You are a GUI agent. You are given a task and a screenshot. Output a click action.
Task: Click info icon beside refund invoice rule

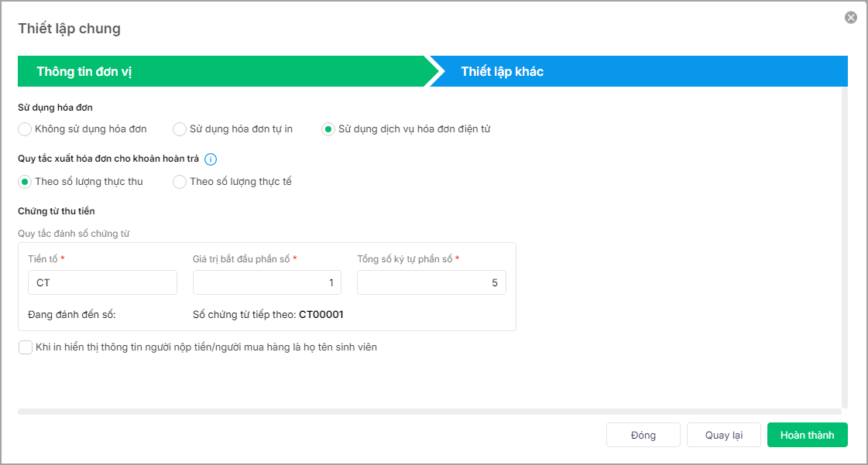[211, 159]
